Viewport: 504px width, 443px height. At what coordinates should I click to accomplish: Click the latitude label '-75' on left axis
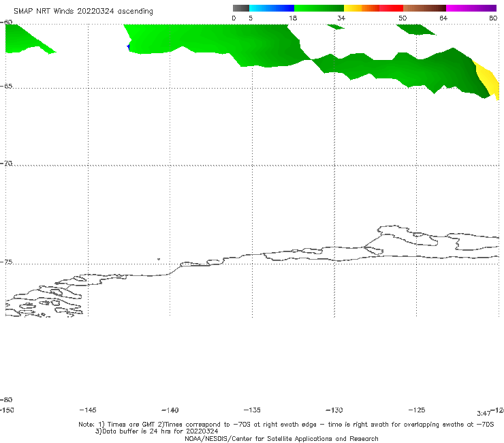point(6,262)
